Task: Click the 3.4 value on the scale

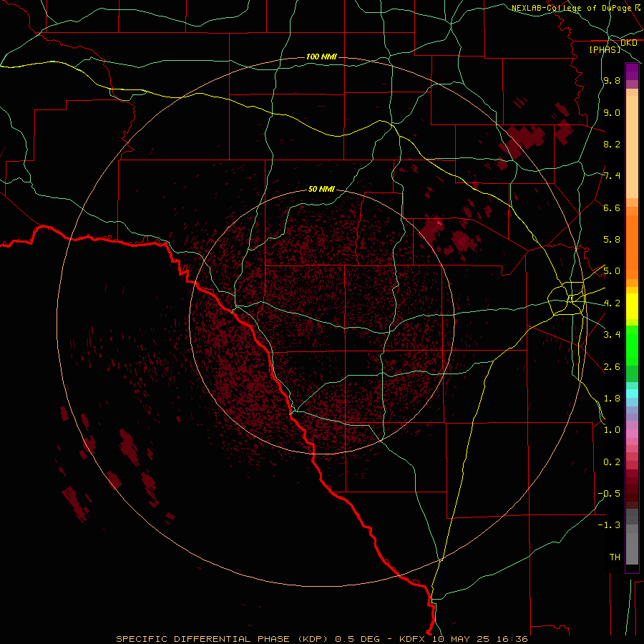Action: pos(612,335)
